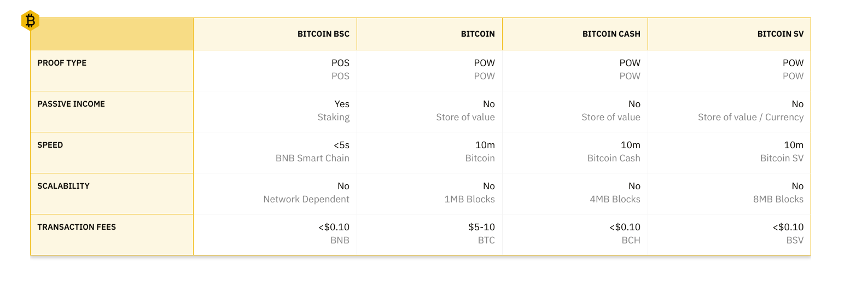This screenshot has height=285, width=868.
Task: Select the PROOF TYPE row label
Action: point(62,63)
